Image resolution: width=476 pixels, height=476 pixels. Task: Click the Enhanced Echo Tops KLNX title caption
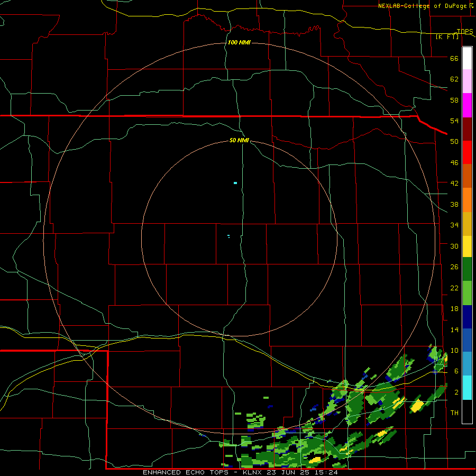click(x=240, y=472)
